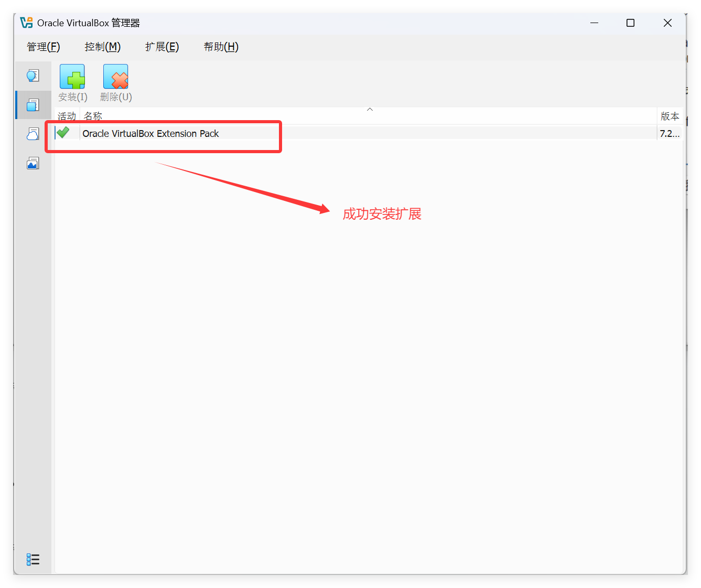Open the activity chart icon in sidebar

coord(33,164)
